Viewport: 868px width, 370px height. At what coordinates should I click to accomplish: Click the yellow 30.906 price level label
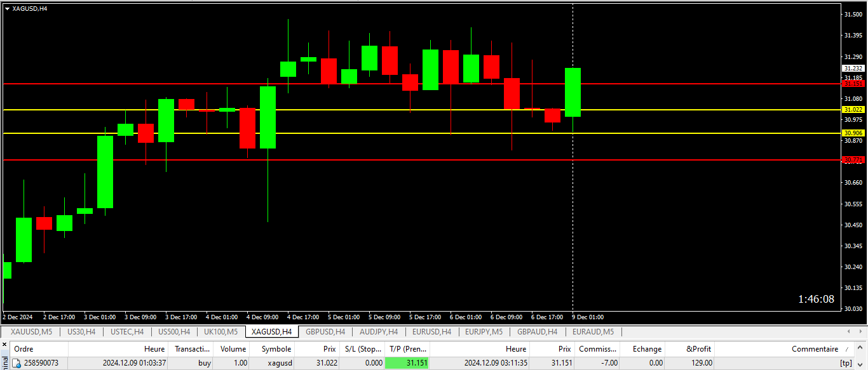click(x=853, y=133)
